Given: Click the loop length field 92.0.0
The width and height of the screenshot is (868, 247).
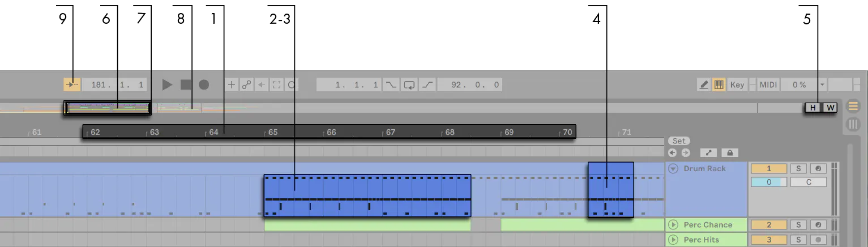Looking at the screenshot, I should point(469,85).
